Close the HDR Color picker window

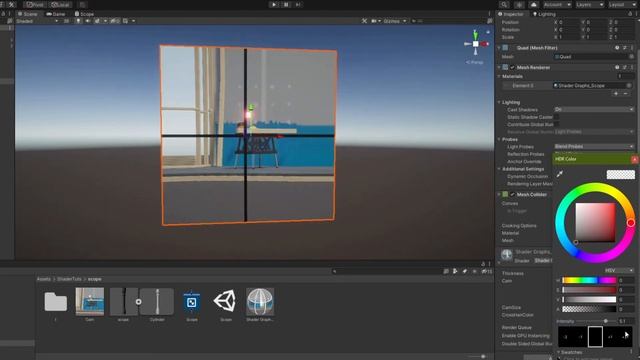tap(634, 159)
